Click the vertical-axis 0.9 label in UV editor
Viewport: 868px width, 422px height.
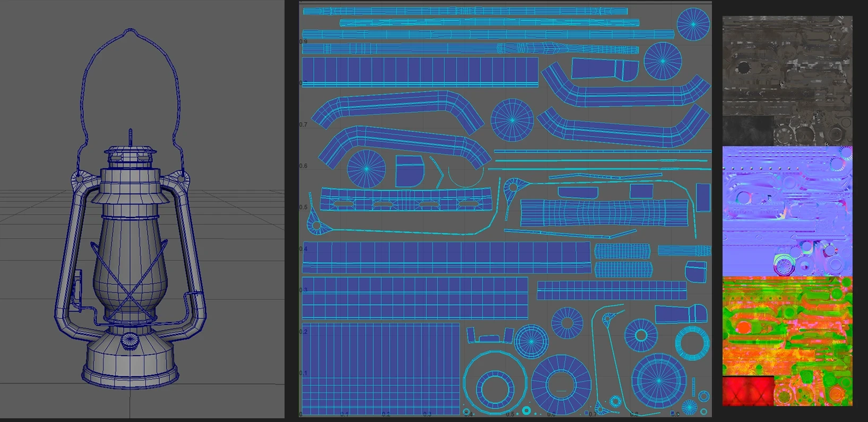click(303, 41)
